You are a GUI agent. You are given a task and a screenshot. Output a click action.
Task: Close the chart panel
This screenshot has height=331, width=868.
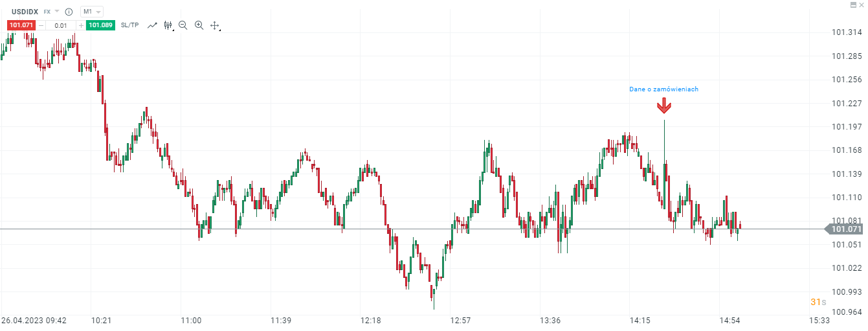click(862, 5)
